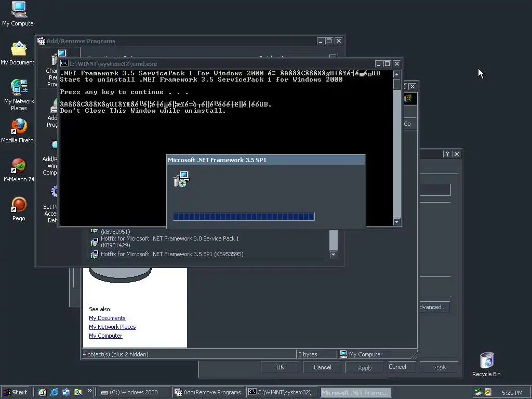Click the cmd window scroll down arrow
Viewport: 532px width, 399px height.
point(396,221)
